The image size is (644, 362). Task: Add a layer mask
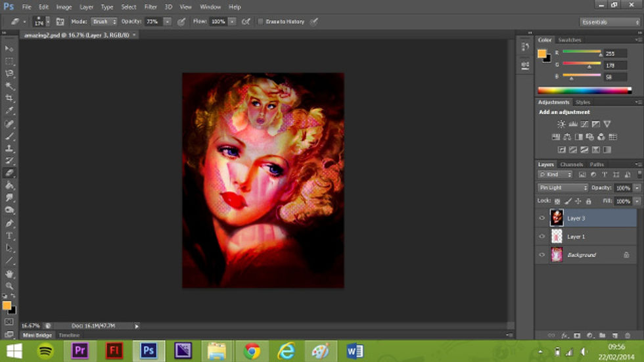[577, 335]
